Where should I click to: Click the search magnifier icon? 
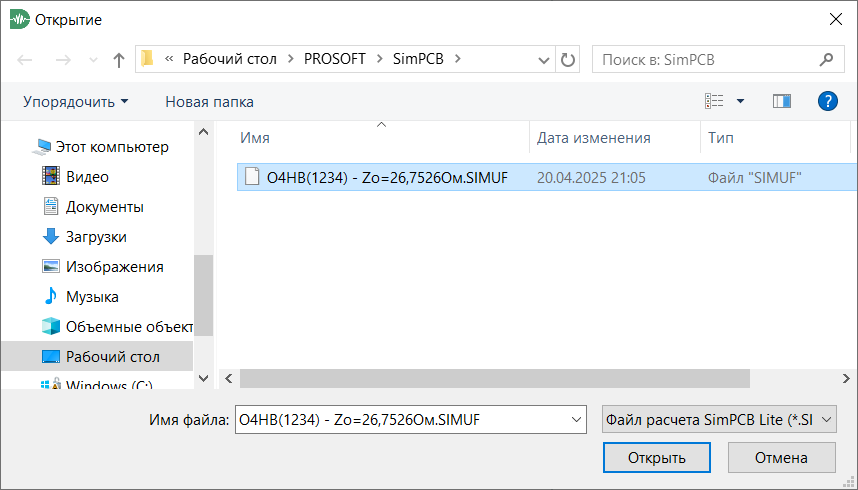(826, 59)
